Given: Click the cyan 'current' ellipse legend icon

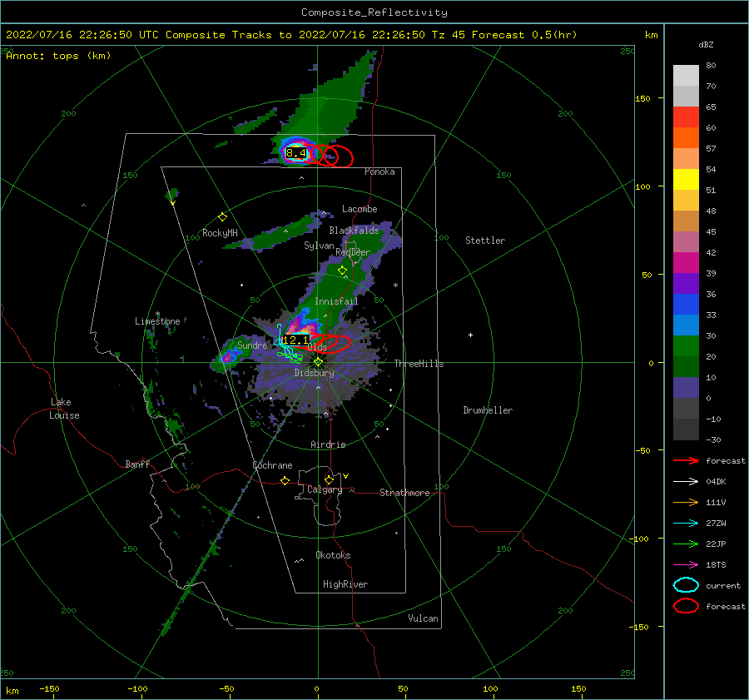Looking at the screenshot, I should [686, 585].
